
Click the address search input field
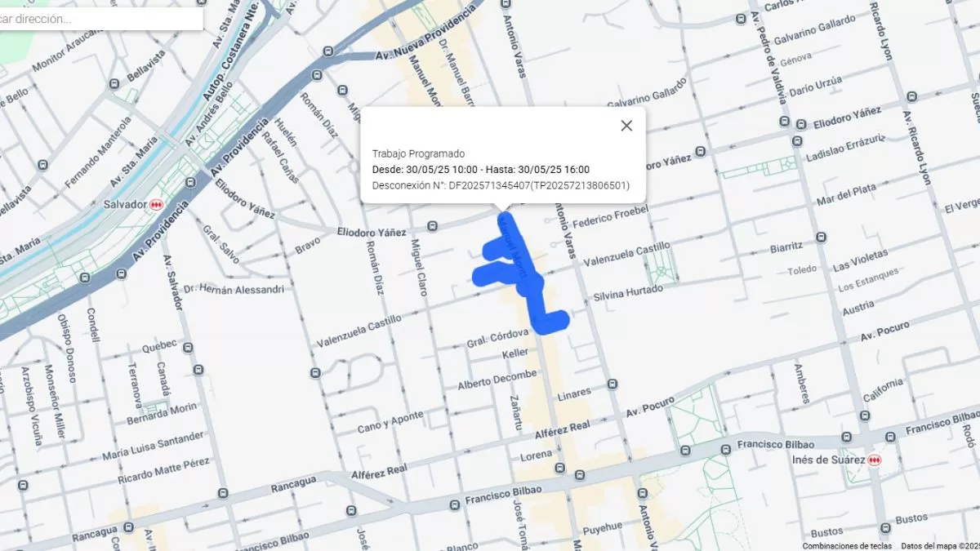pos(98,19)
